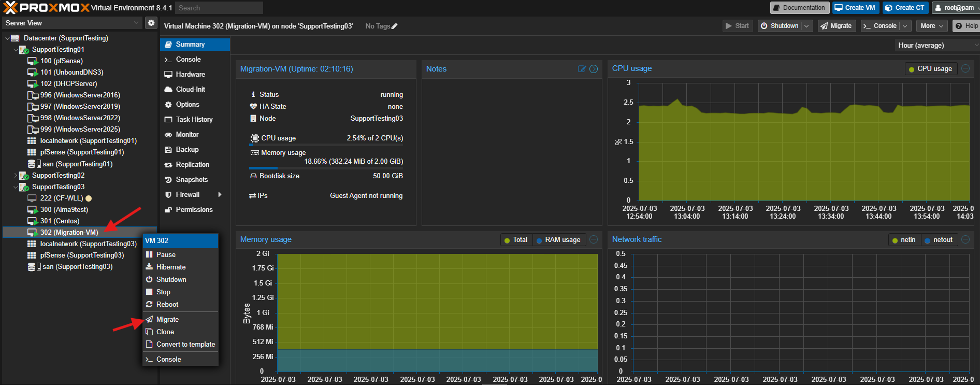This screenshot has width=980, height=385.
Task: Open the root@pam user menu
Action: (x=955, y=8)
